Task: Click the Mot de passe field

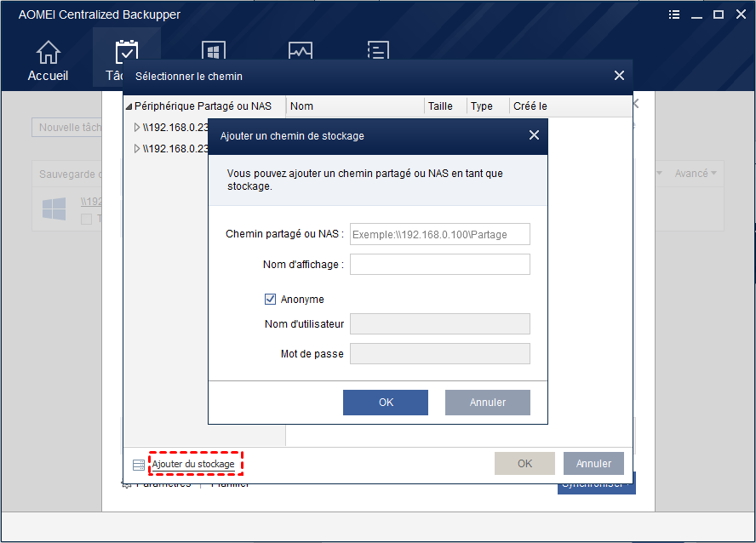Action: pyautogui.click(x=439, y=354)
